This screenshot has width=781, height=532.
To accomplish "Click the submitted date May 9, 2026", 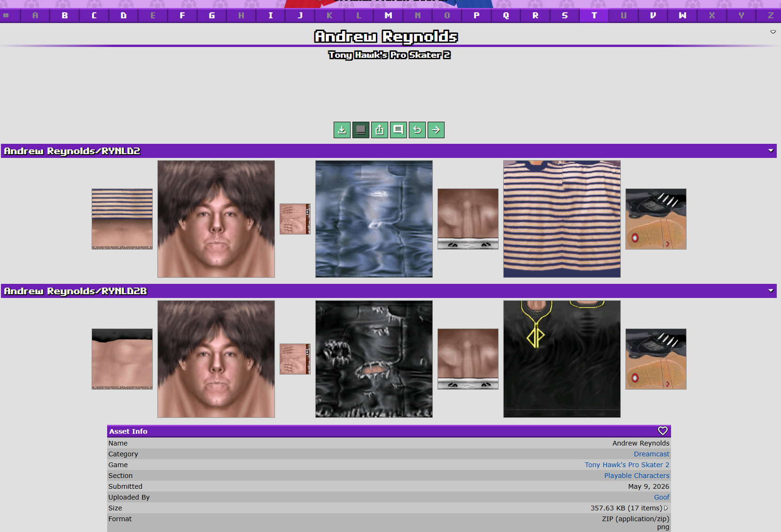I will [648, 486].
